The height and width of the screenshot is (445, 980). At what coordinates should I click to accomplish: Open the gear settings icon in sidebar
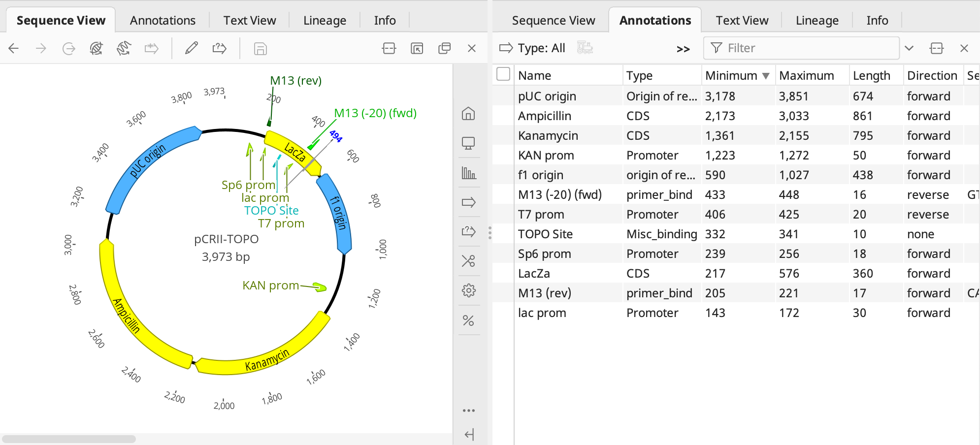468,290
